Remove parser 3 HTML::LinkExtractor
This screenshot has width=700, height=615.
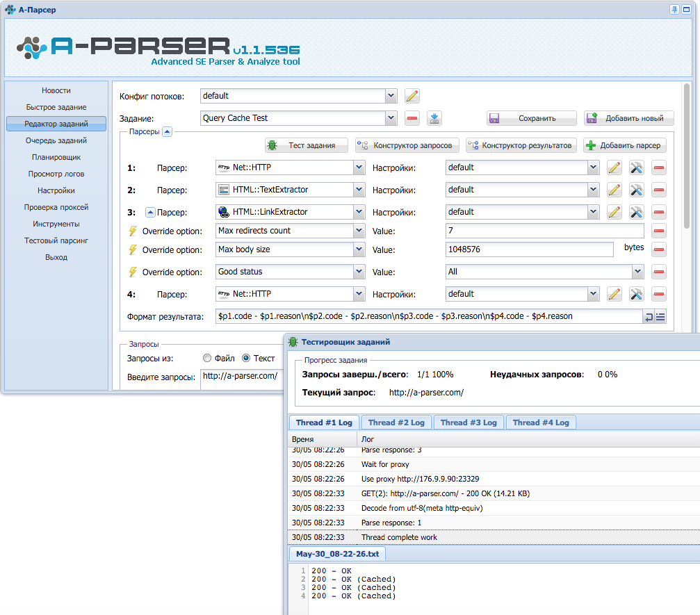658,212
